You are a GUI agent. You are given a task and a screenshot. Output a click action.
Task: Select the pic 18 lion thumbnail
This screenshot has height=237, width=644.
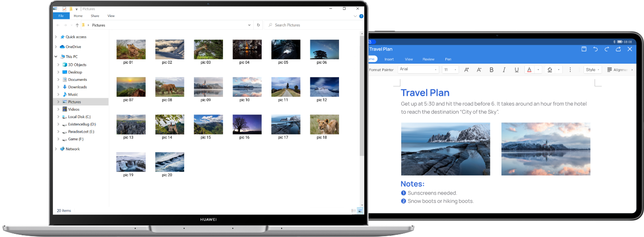coord(324,125)
